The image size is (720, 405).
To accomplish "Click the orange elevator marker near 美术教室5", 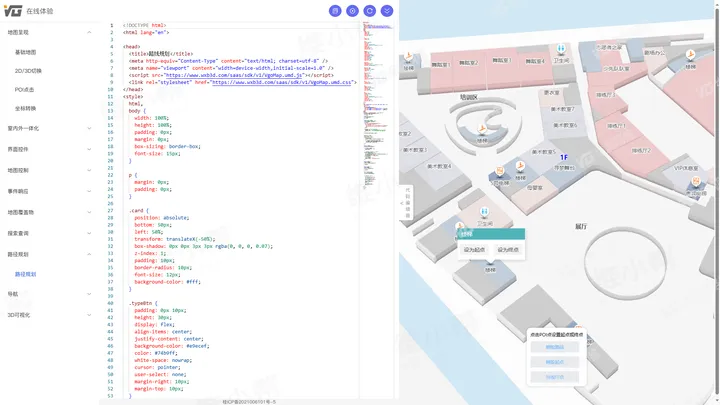I will (500, 172).
